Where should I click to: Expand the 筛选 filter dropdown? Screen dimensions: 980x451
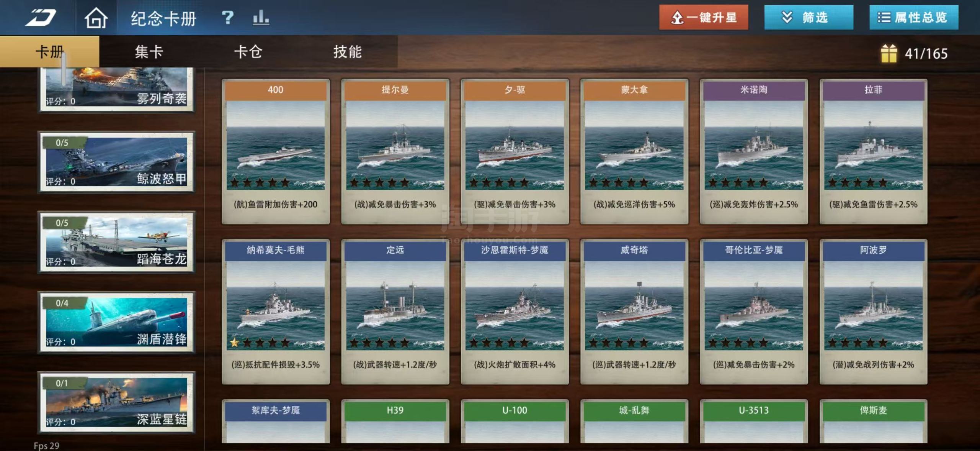click(808, 17)
